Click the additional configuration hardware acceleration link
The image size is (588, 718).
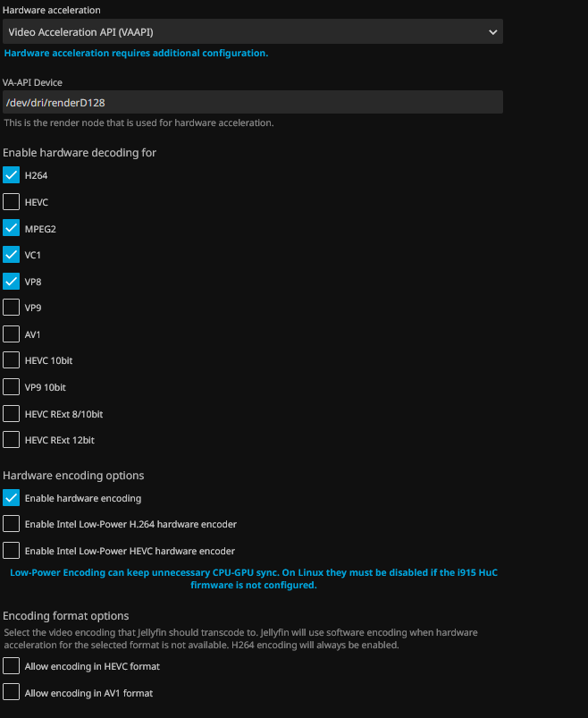pyautogui.click(x=136, y=53)
